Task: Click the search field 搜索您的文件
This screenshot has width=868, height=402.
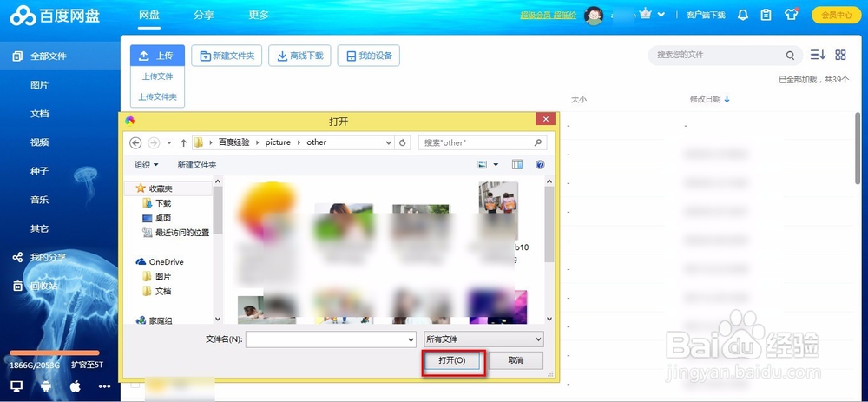Action: tap(725, 56)
